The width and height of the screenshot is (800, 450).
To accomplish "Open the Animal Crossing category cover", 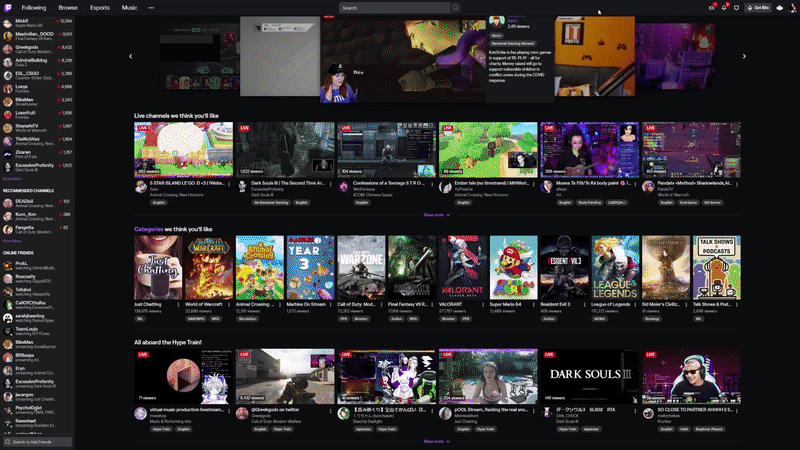I will (x=260, y=267).
